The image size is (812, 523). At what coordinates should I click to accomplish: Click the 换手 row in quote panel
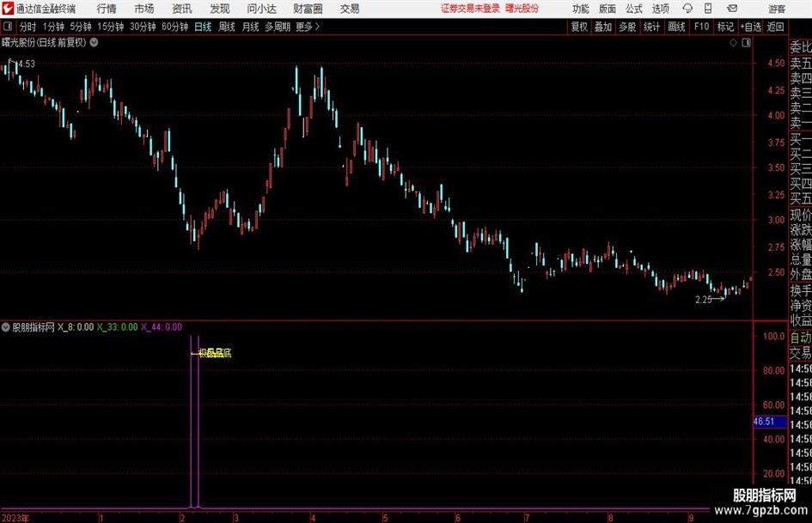click(801, 290)
